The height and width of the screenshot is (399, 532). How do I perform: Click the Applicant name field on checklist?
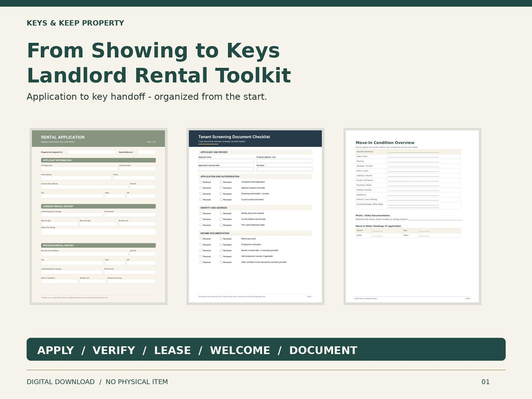226,161
